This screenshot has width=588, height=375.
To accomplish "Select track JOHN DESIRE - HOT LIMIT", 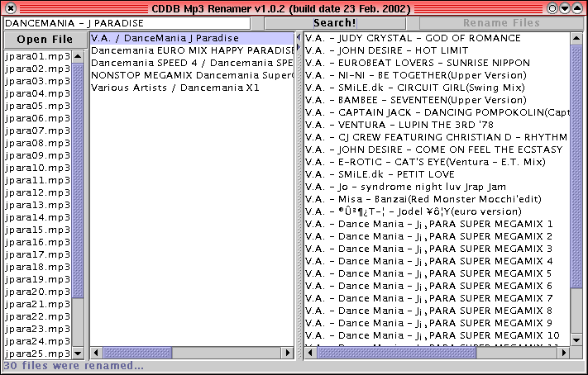I will point(437,50).
